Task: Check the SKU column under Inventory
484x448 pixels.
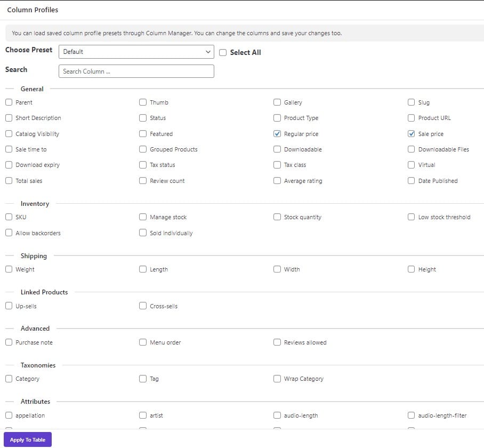Action: pyautogui.click(x=9, y=217)
